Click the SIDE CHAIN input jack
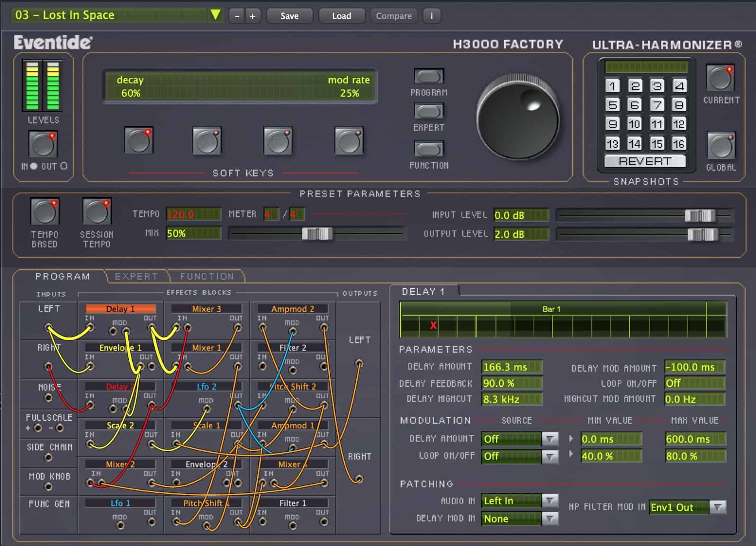Viewport: 756px width, 546px height. click(x=48, y=457)
